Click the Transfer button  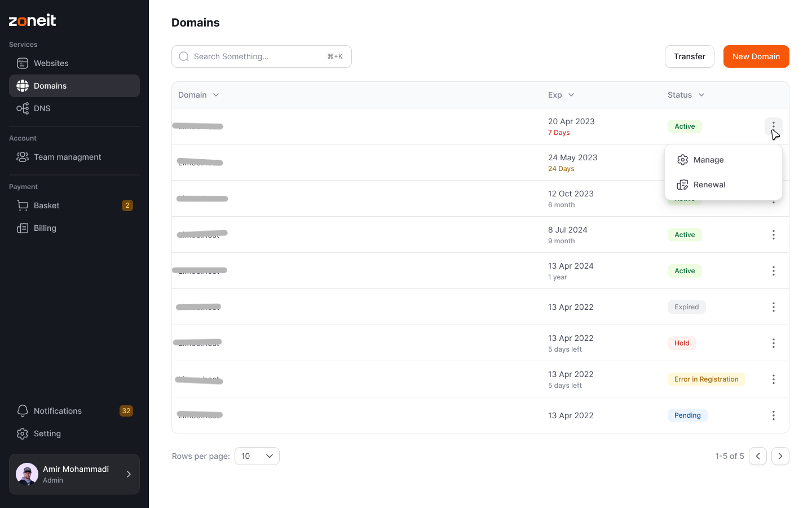pyautogui.click(x=690, y=56)
